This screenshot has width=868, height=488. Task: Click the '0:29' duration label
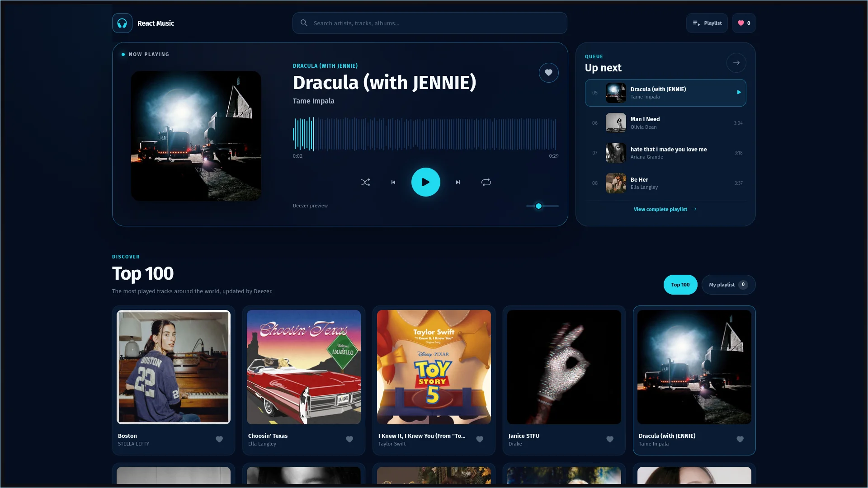pyautogui.click(x=553, y=156)
